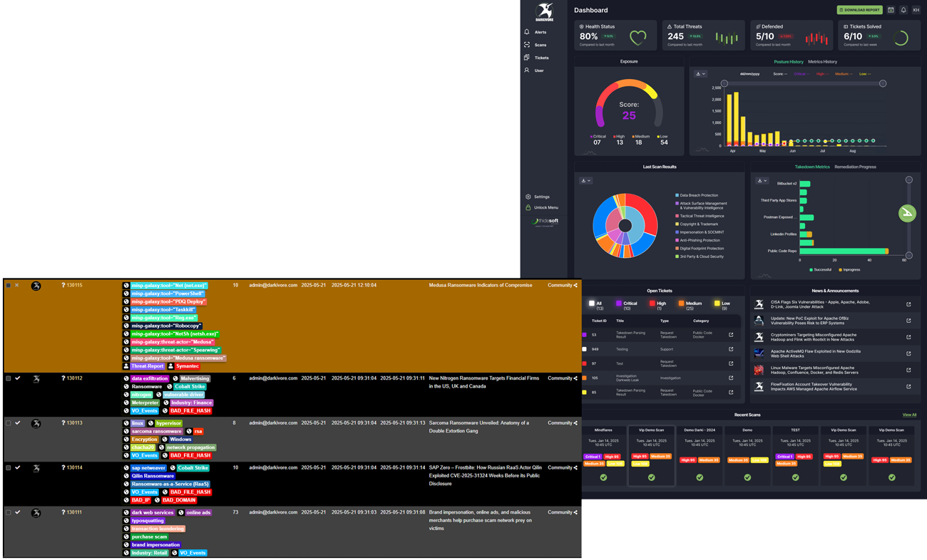Screen dimensions: 927x560
Task: Open ticket 949 external-link icon
Action: click(x=731, y=349)
